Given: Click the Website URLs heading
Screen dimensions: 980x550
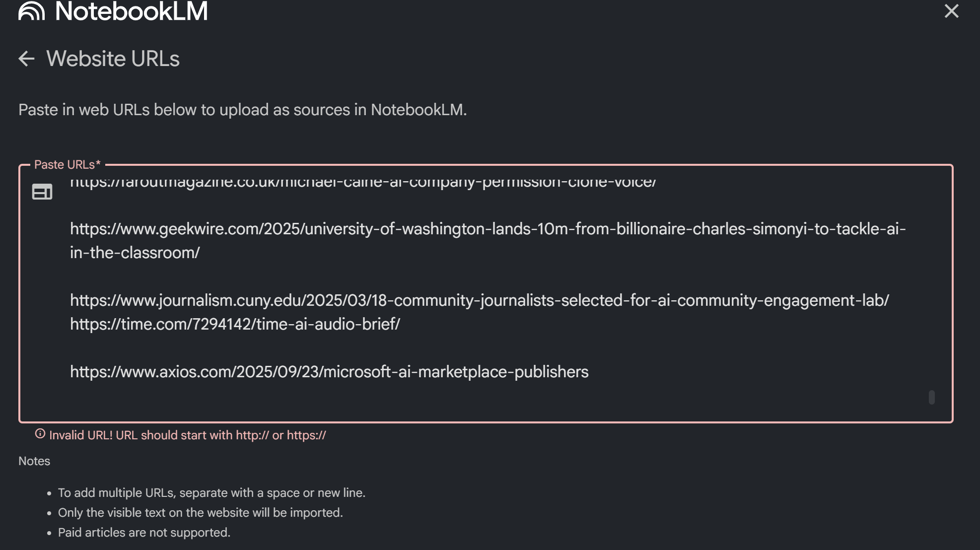Looking at the screenshot, I should [113, 59].
